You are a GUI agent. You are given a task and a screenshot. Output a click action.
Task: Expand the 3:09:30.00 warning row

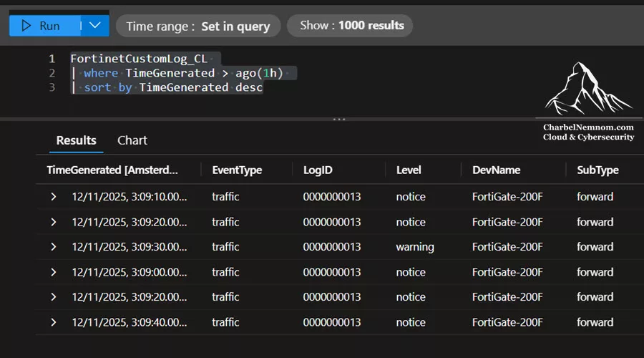[x=54, y=246]
